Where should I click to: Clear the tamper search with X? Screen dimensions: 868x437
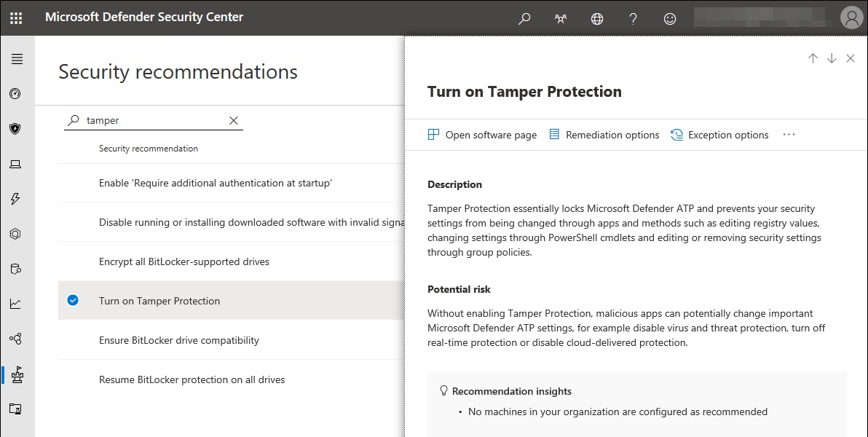pyautogui.click(x=234, y=121)
